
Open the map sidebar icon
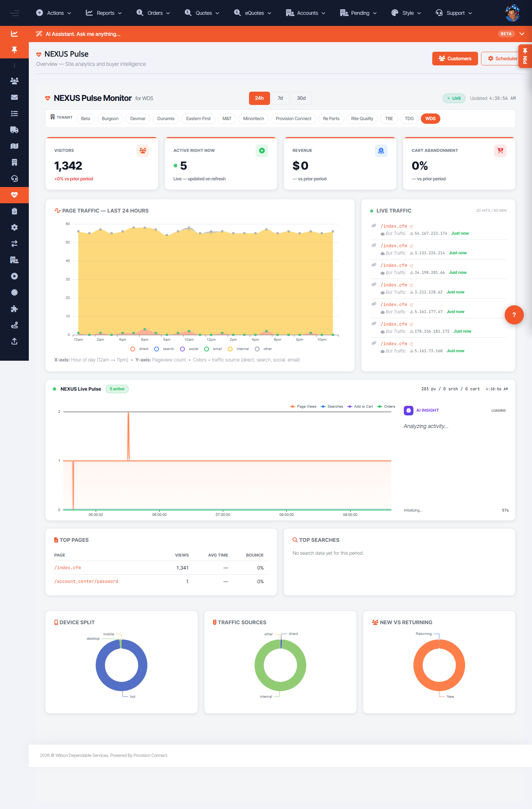pyautogui.click(x=14, y=146)
